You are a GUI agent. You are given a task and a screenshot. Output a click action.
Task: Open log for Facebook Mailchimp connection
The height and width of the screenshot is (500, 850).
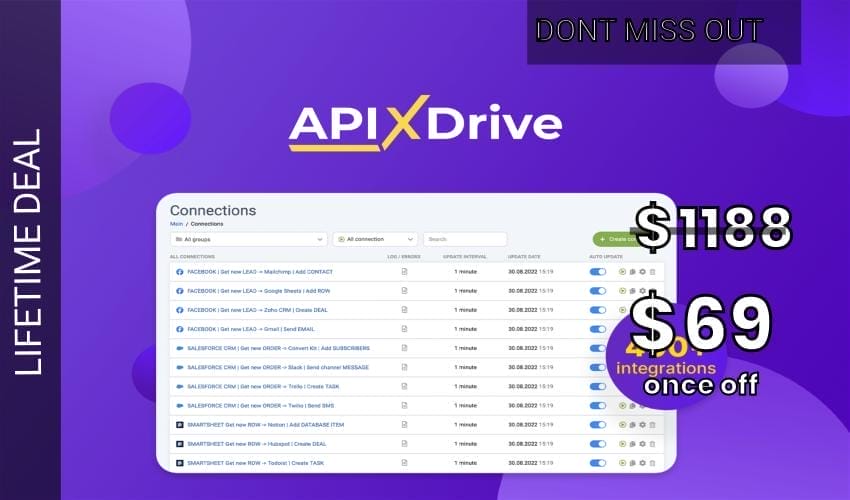click(405, 272)
